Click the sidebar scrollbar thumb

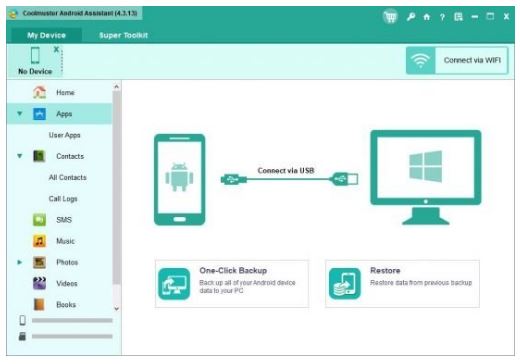pyautogui.click(x=116, y=188)
